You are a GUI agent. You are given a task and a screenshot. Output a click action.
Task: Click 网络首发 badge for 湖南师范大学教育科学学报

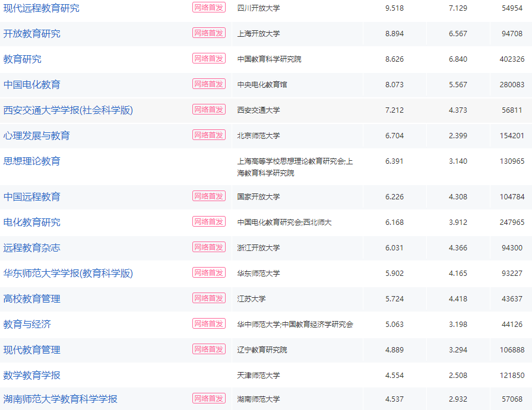click(x=209, y=398)
